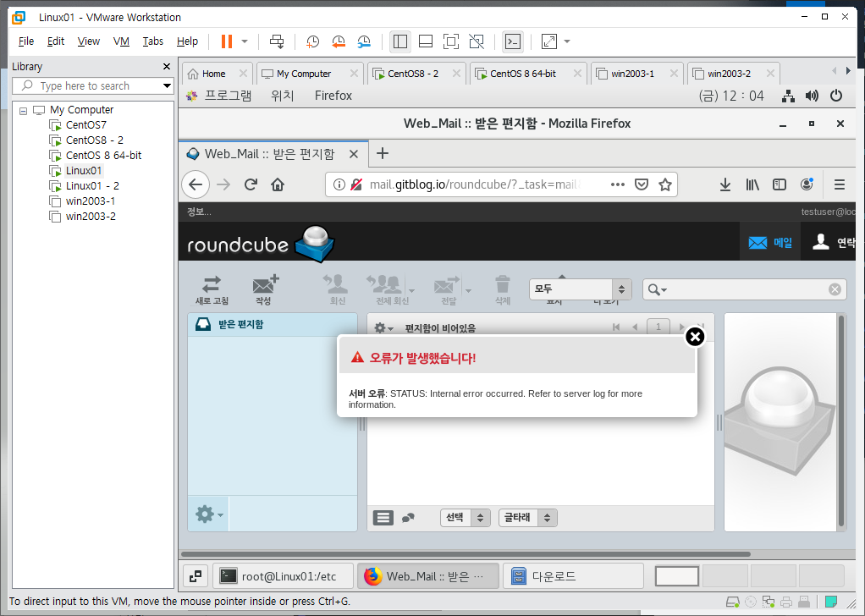Image resolution: width=865 pixels, height=616 pixels.
Task: Go to Firefox home page
Action: (x=278, y=184)
